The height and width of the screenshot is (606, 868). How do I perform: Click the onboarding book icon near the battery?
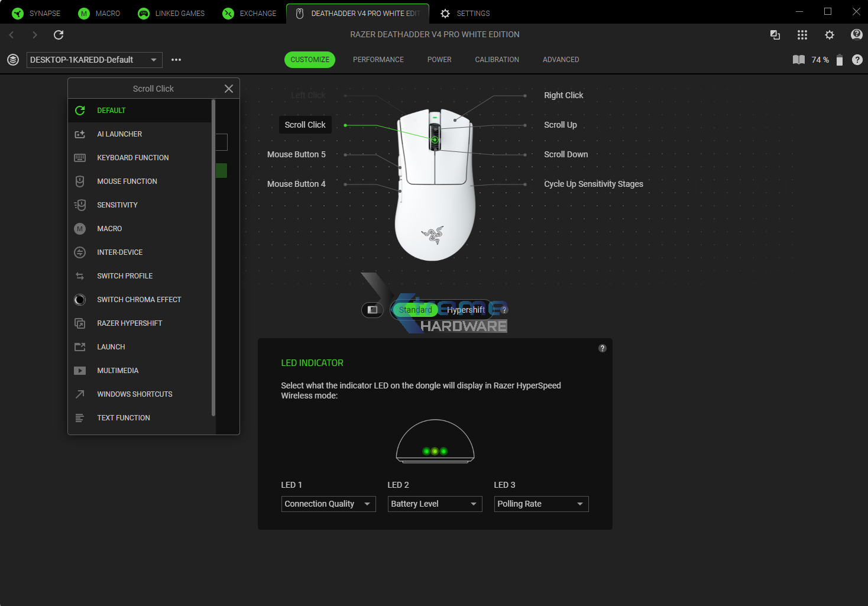(x=798, y=60)
